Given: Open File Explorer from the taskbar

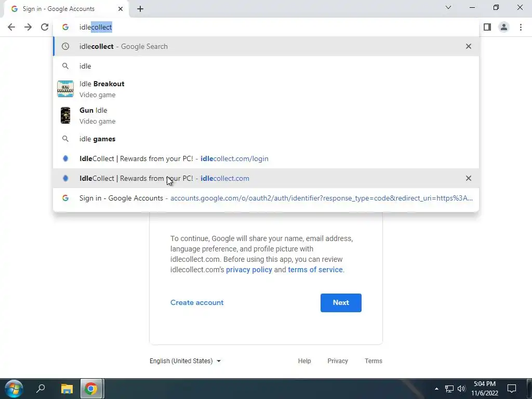Looking at the screenshot, I should 67,389.
